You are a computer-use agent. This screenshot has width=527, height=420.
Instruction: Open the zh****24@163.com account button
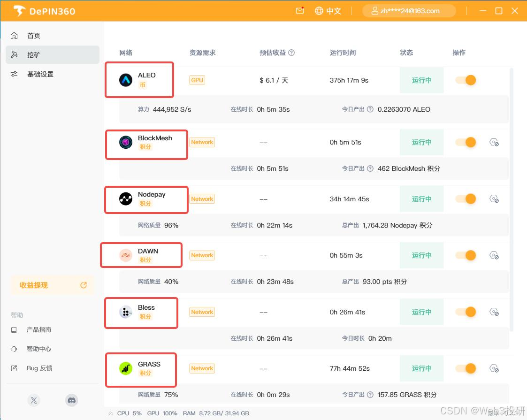tap(409, 11)
